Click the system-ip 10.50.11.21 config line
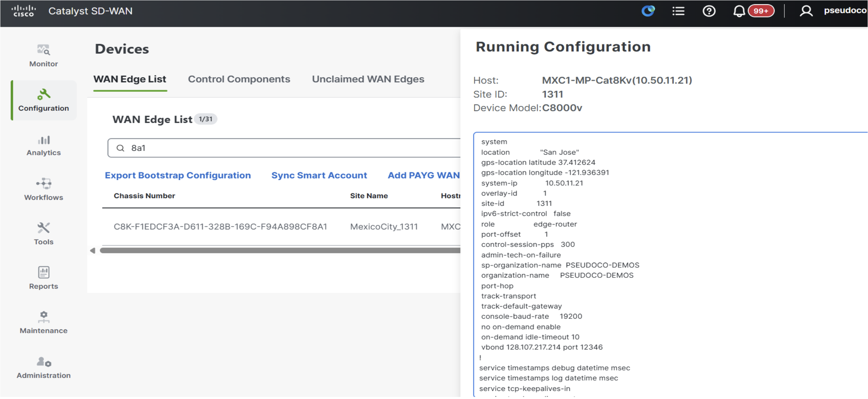The height and width of the screenshot is (399, 868). [532, 183]
